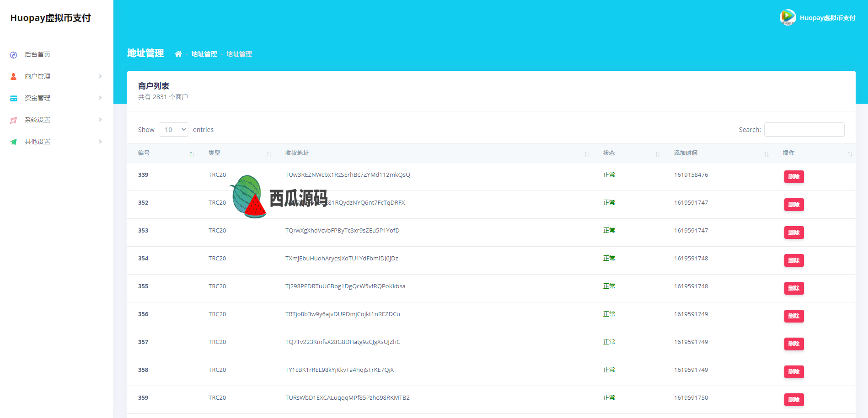Expand 其他设置 submenu chevron
The height and width of the screenshot is (418, 868).
pyautogui.click(x=100, y=142)
